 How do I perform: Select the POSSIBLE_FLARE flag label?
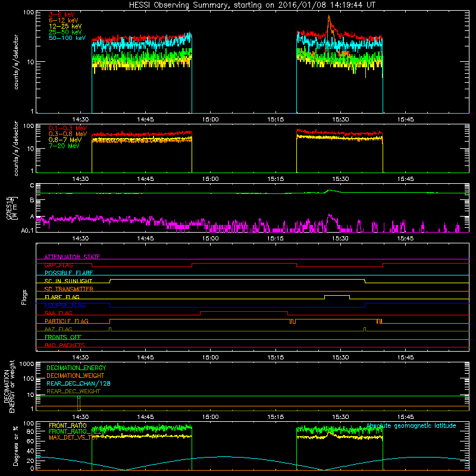click(x=68, y=273)
